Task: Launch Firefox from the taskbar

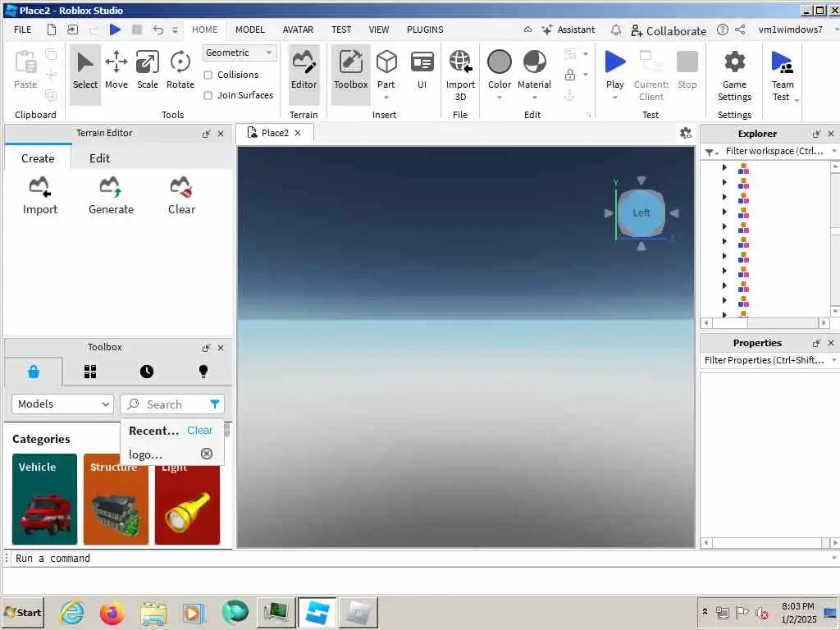Action: 112,612
